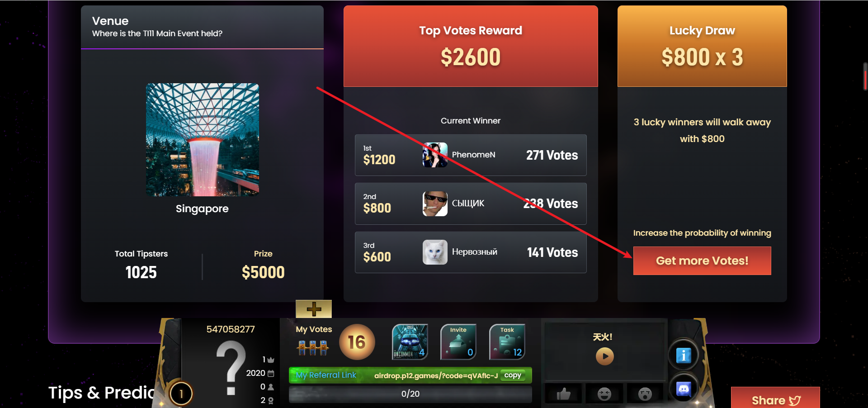868x408 pixels.
Task: Click Get more Votes! button
Action: (x=702, y=261)
